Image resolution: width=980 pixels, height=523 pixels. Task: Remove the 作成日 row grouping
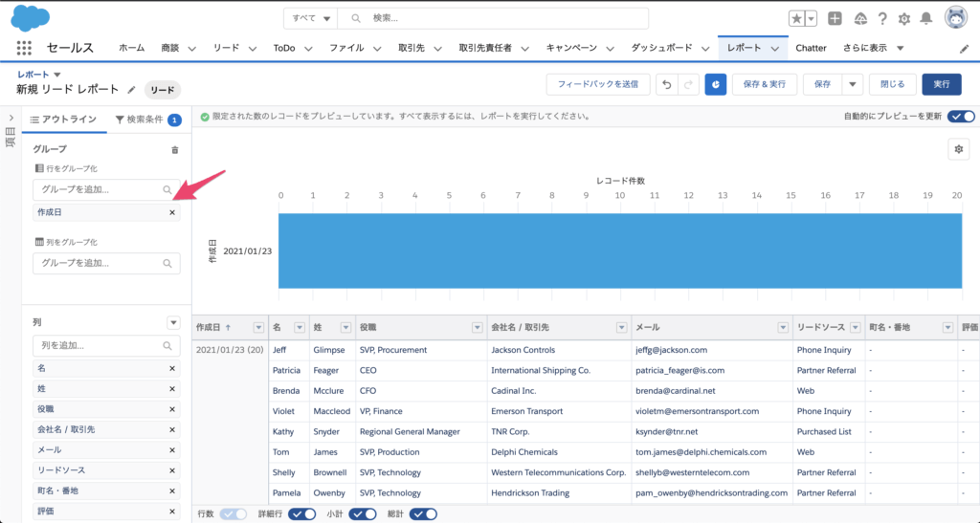[x=172, y=212]
